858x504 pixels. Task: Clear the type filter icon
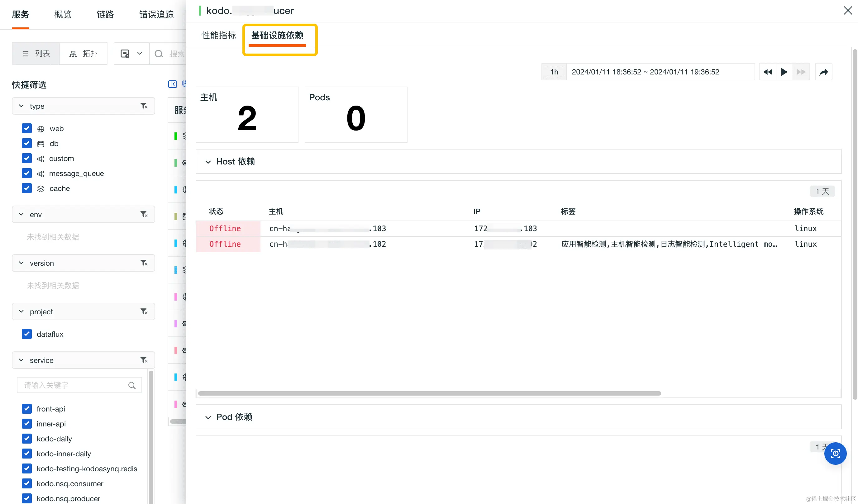pyautogui.click(x=144, y=106)
